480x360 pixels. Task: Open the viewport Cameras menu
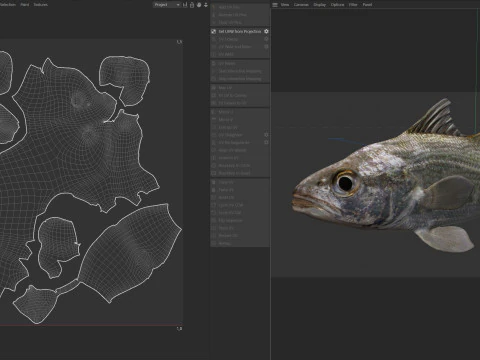coord(301,5)
